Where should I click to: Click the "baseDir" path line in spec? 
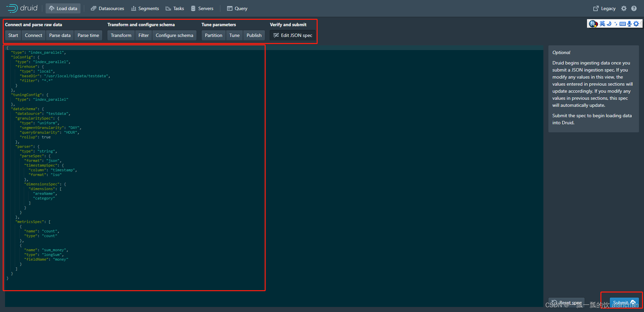[x=65, y=76]
